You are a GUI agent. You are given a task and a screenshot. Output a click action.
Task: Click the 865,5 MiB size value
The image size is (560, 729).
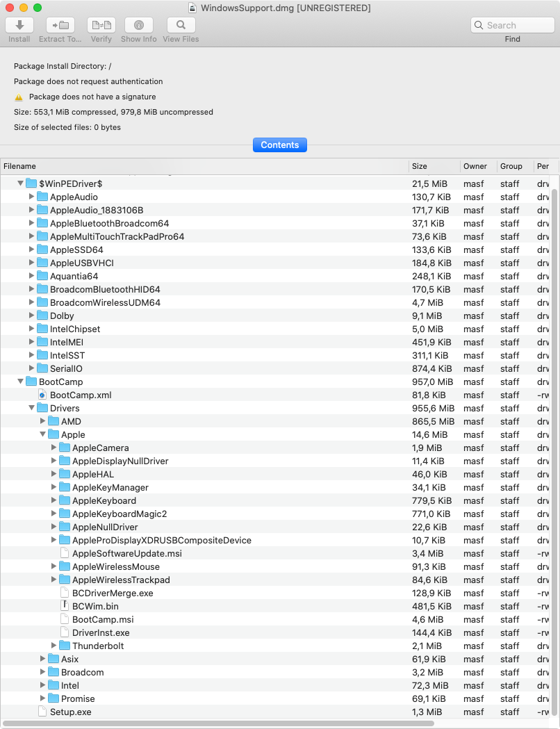coord(433,421)
